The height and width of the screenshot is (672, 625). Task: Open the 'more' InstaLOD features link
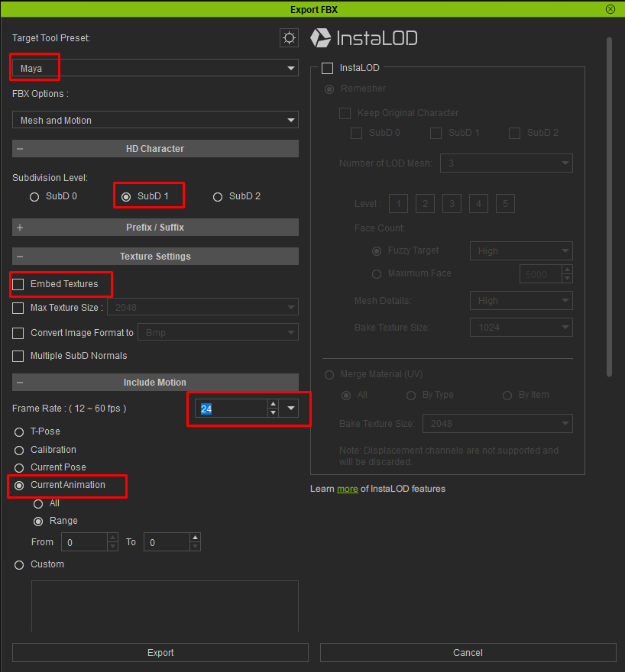pos(347,489)
